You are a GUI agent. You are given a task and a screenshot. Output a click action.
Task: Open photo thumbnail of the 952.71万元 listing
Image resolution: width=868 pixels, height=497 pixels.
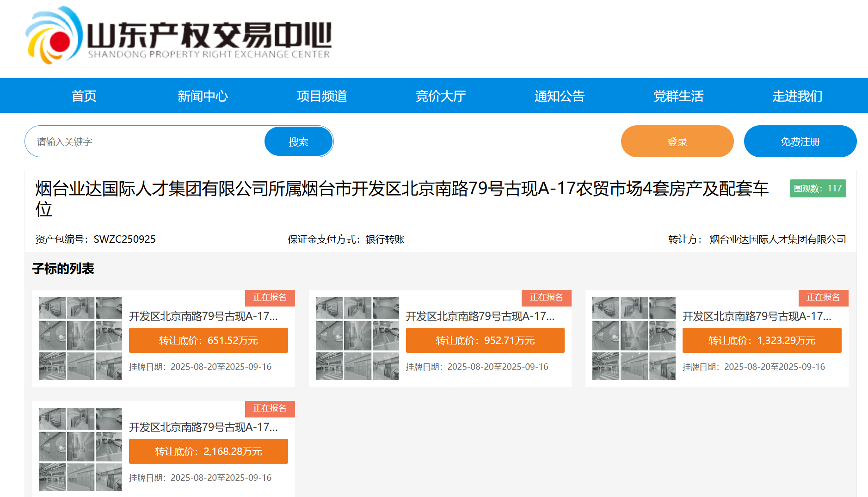357,338
